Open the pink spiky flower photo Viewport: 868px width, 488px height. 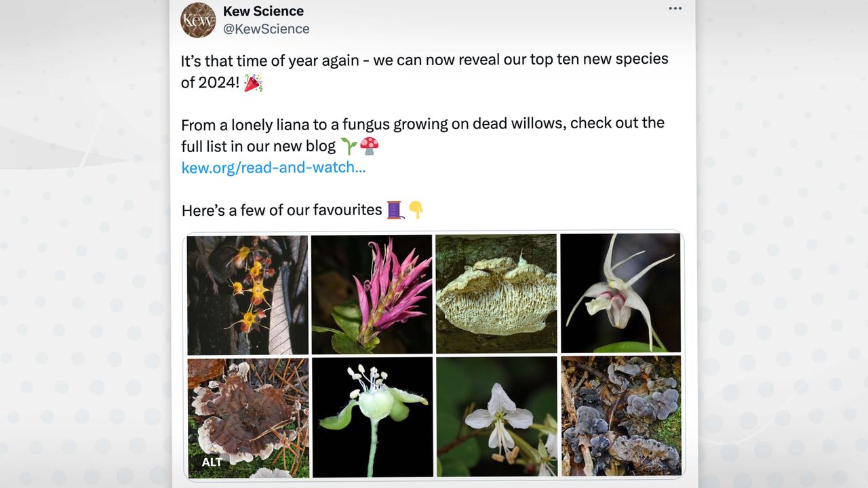tap(372, 295)
